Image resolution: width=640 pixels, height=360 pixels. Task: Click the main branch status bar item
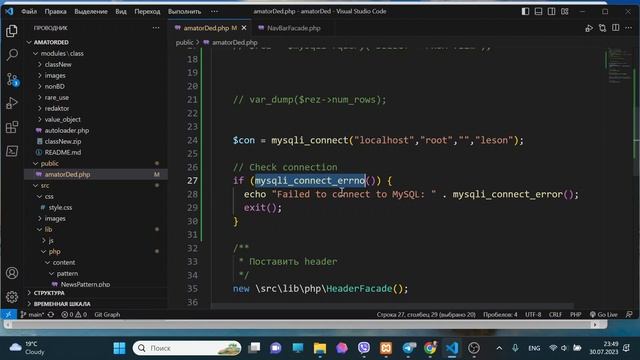tap(32, 314)
